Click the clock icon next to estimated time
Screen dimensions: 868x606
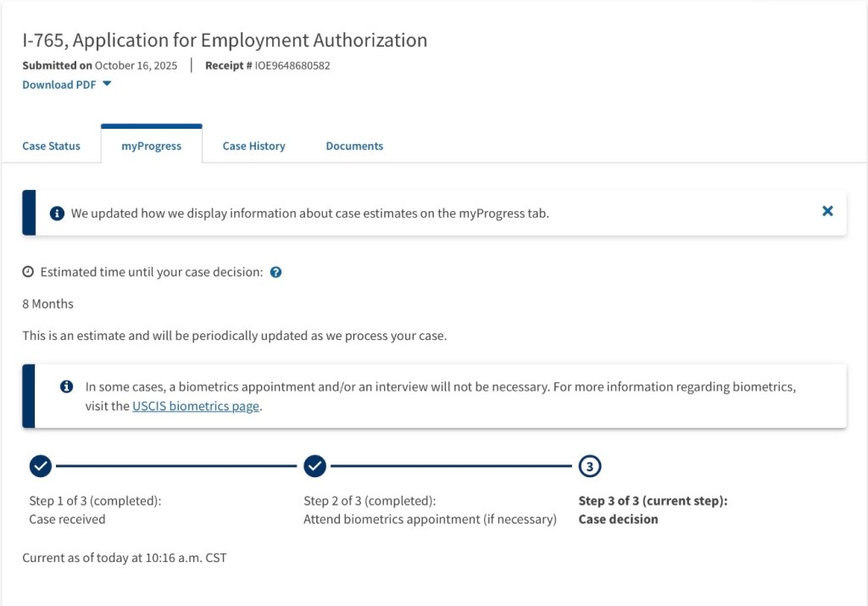pyautogui.click(x=28, y=272)
